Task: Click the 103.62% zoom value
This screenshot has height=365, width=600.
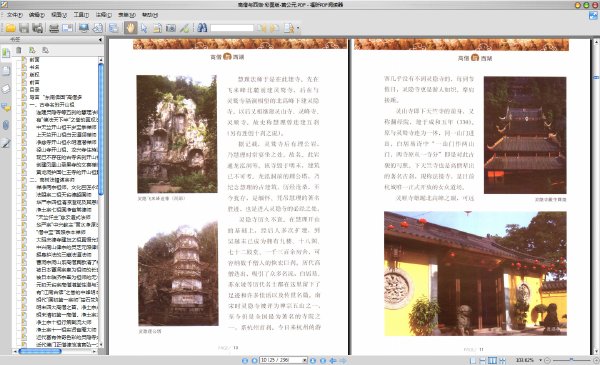Action: [x=525, y=360]
